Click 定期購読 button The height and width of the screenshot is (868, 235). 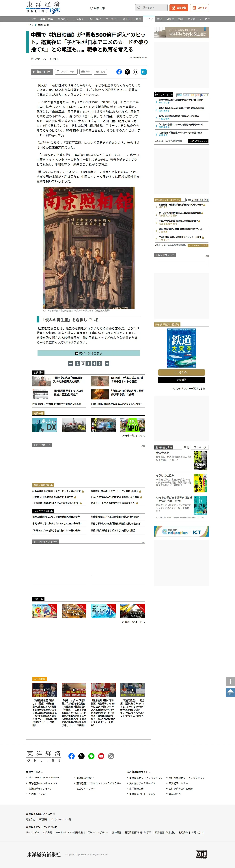click(182, 380)
